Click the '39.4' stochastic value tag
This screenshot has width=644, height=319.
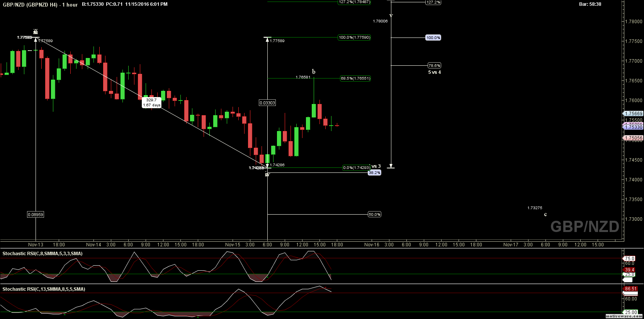click(630, 270)
